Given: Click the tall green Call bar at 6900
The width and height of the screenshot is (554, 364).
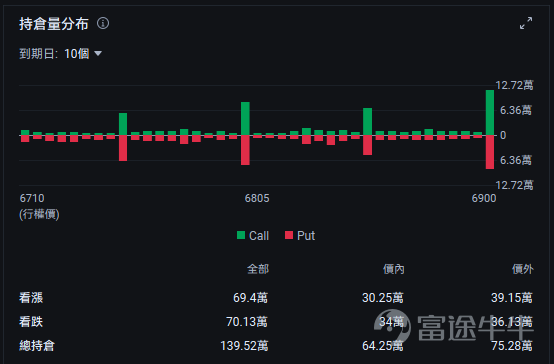Looking at the screenshot, I should 490,112.
